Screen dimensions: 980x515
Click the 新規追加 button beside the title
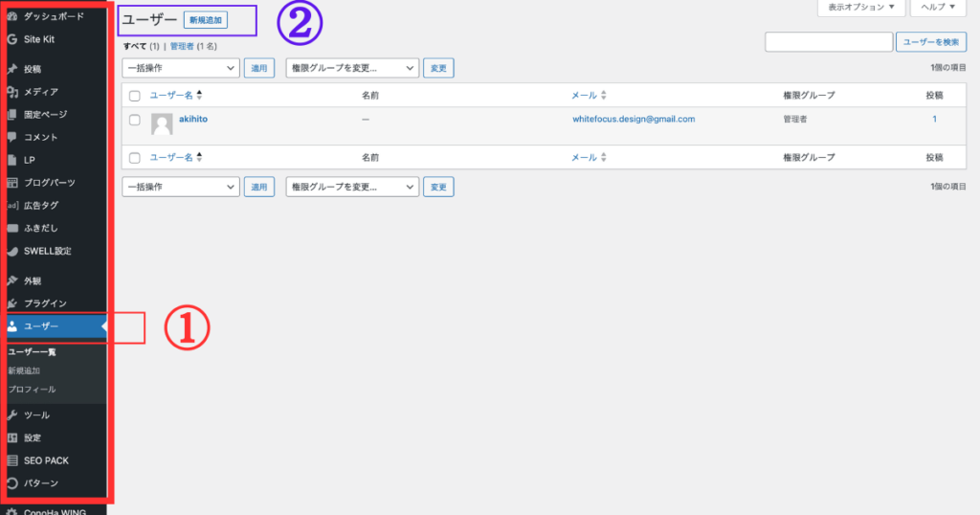[x=206, y=20]
